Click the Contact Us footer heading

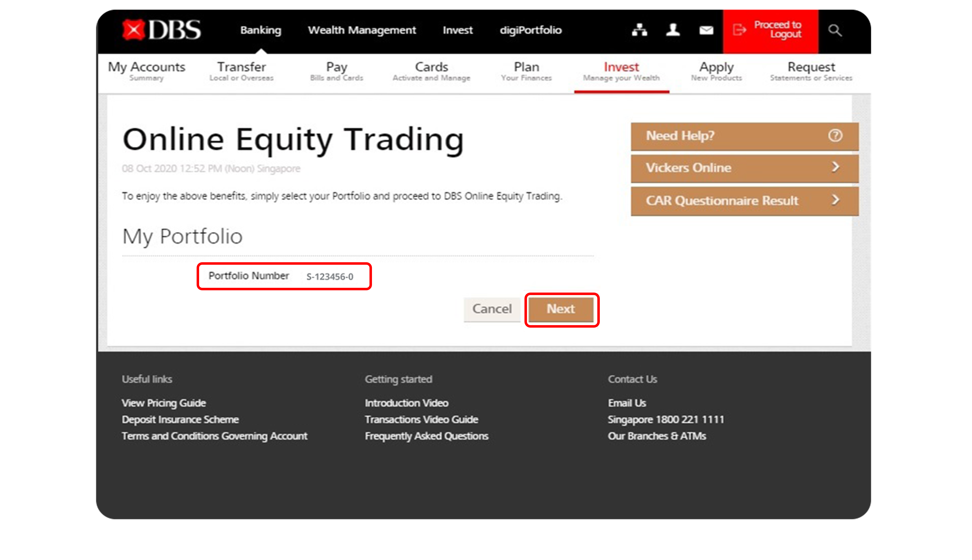632,379
